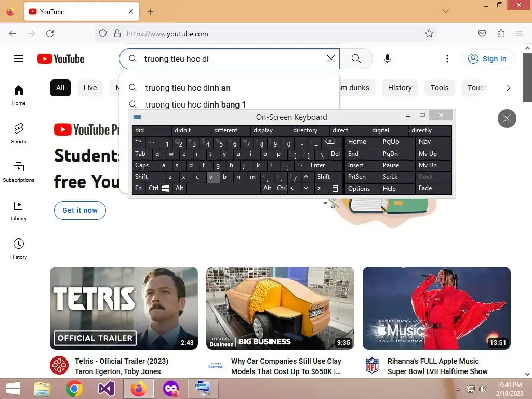Screen dimensions: 532x399
Task: Open Subscriptions in the sidebar
Action: [x=19, y=172]
